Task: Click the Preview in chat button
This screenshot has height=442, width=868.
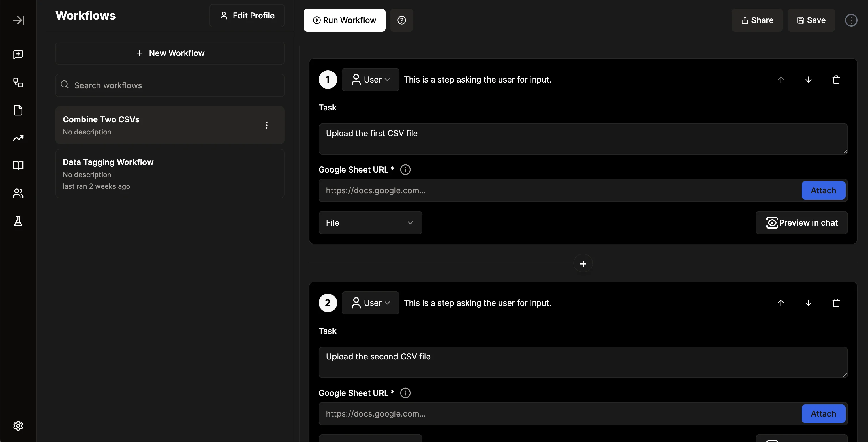Action: click(x=801, y=222)
